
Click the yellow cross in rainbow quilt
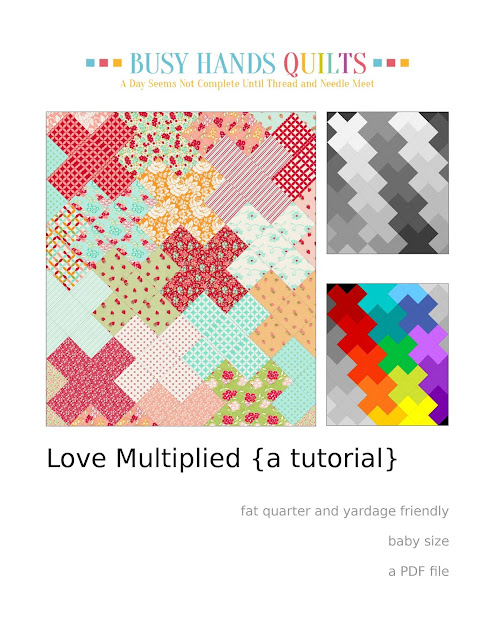[x=416, y=414]
